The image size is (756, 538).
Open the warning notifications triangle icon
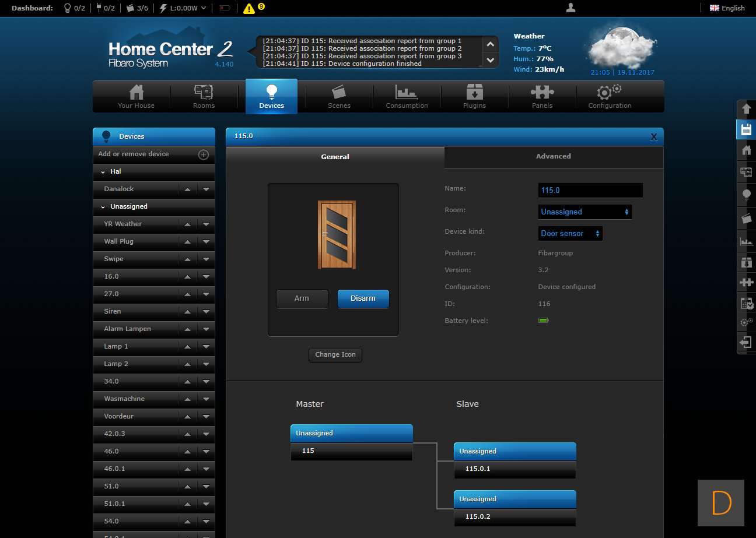click(x=249, y=8)
